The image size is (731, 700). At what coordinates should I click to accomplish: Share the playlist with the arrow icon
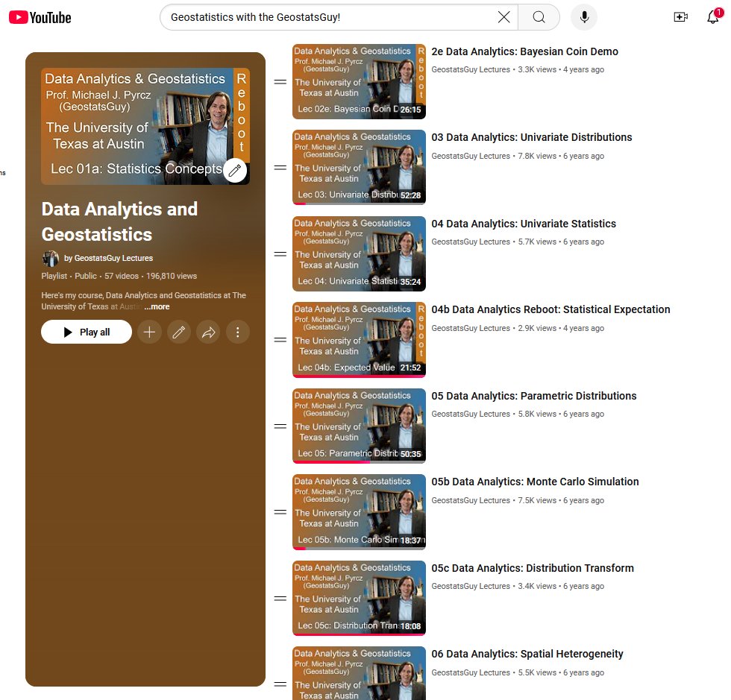pos(208,332)
